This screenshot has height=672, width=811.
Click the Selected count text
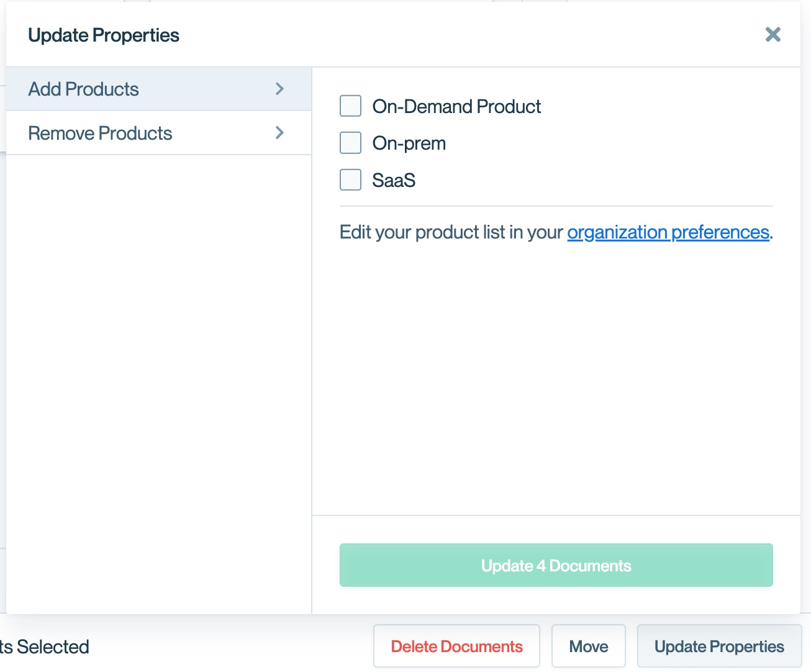[45, 647]
